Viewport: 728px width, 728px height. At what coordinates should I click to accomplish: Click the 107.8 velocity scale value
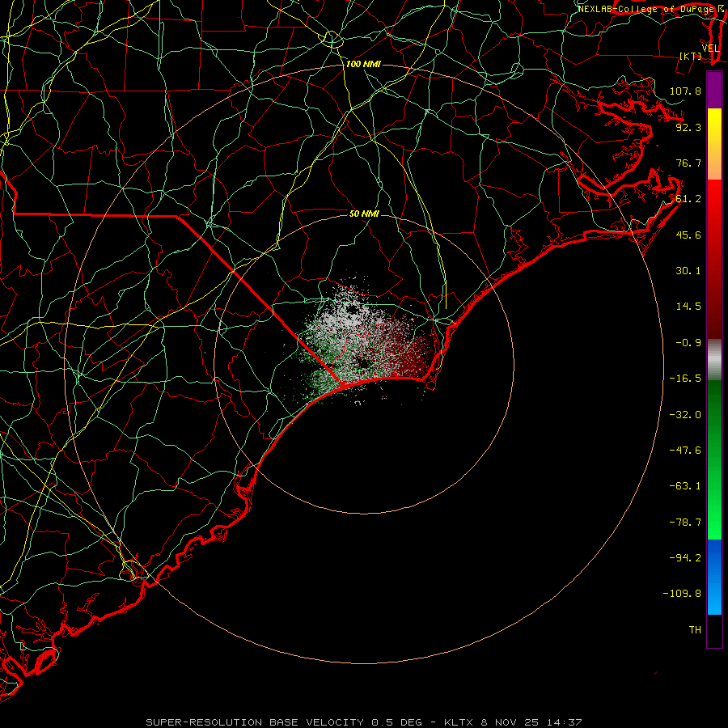(x=685, y=91)
